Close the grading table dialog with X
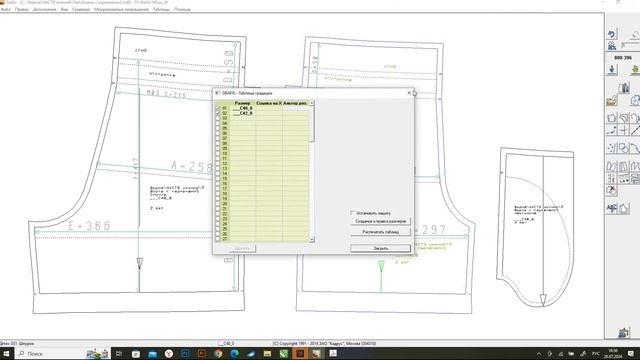This screenshot has width=640, height=360. 409,93
